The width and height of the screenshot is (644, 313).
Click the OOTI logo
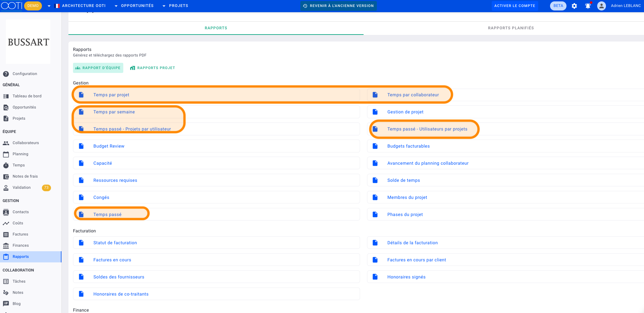pyautogui.click(x=12, y=6)
